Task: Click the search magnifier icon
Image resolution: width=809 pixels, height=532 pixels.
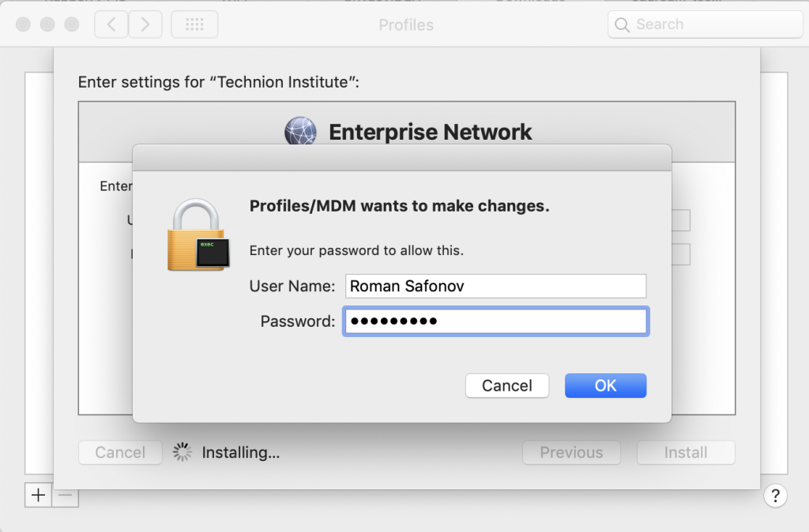Action: [623, 24]
